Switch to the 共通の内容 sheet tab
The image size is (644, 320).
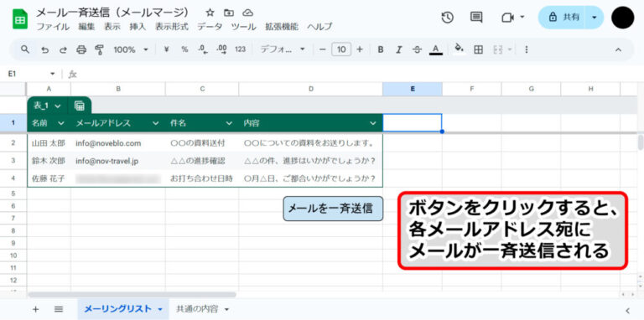coord(201,309)
